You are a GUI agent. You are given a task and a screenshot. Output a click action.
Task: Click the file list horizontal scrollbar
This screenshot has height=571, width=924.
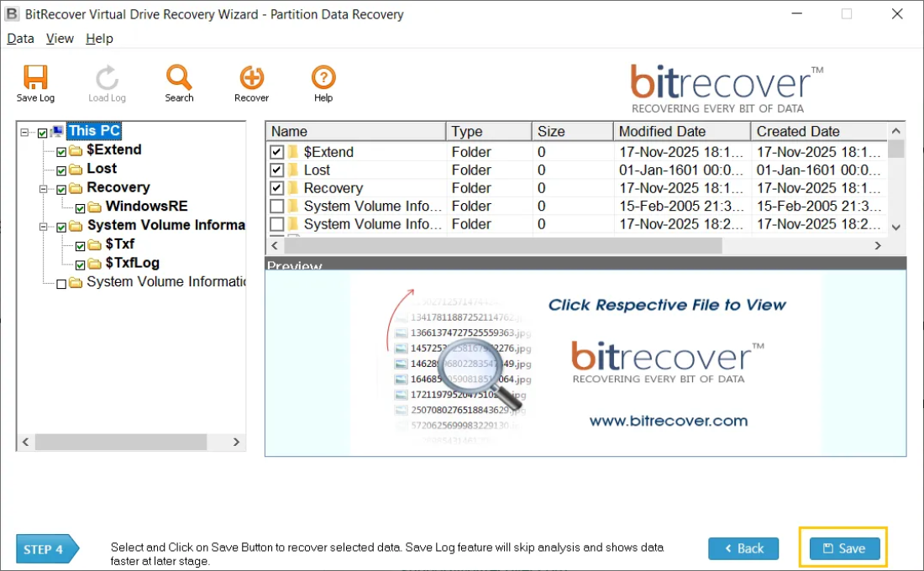pos(504,245)
